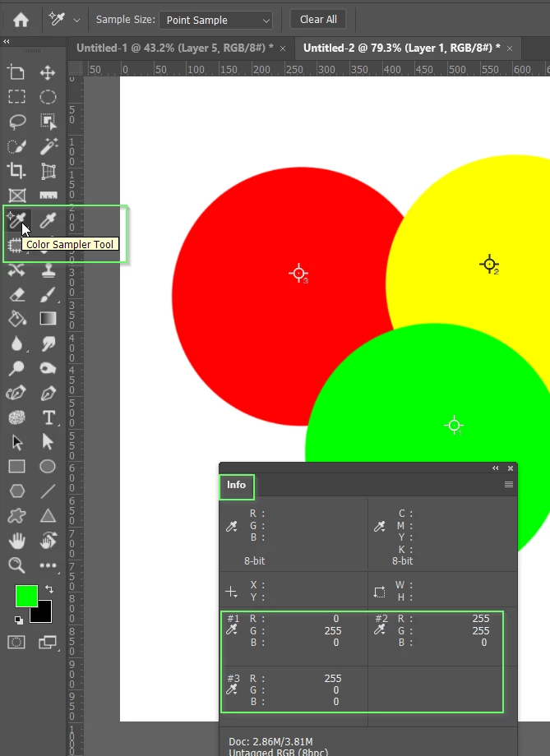The width and height of the screenshot is (550, 756).
Task: Select the Ellipse shape tool
Action: tap(48, 466)
